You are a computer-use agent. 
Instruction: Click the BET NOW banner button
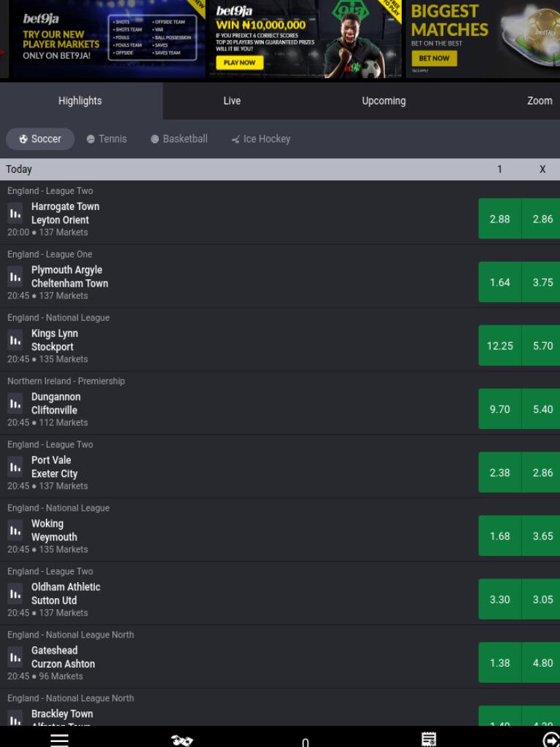pos(434,58)
